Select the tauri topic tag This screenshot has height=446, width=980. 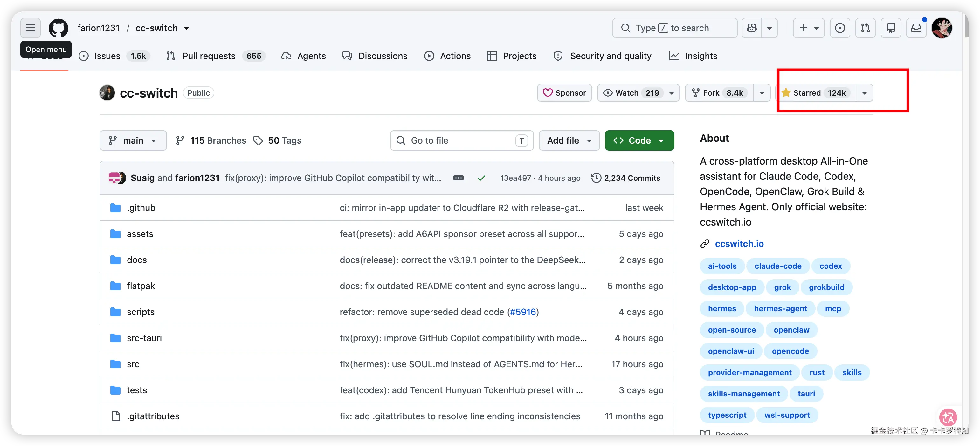click(x=806, y=394)
